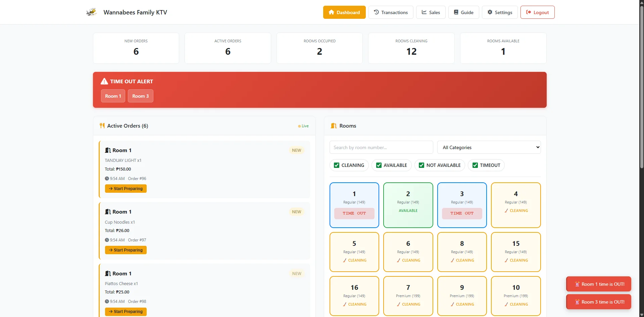This screenshot has height=317, width=644.
Task: Click the sign-out icon beside Logout
Action: 529,12
